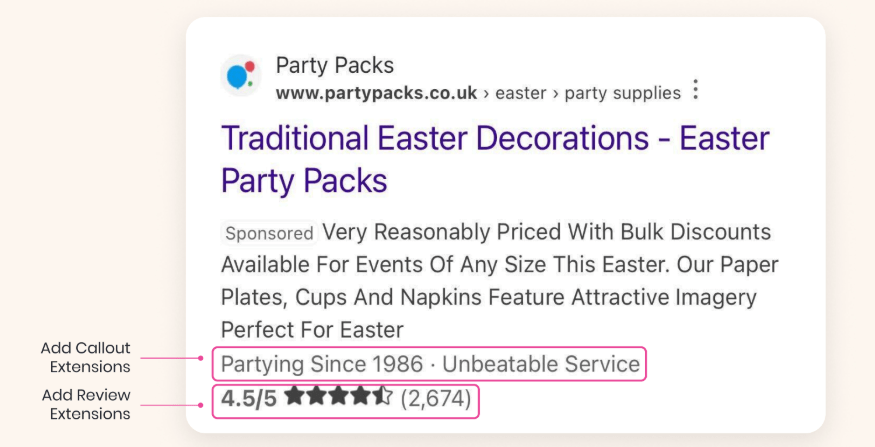The image size is (875, 447).
Task: Click the "Add Callout Extensions" annotation label
Action: click(86, 357)
